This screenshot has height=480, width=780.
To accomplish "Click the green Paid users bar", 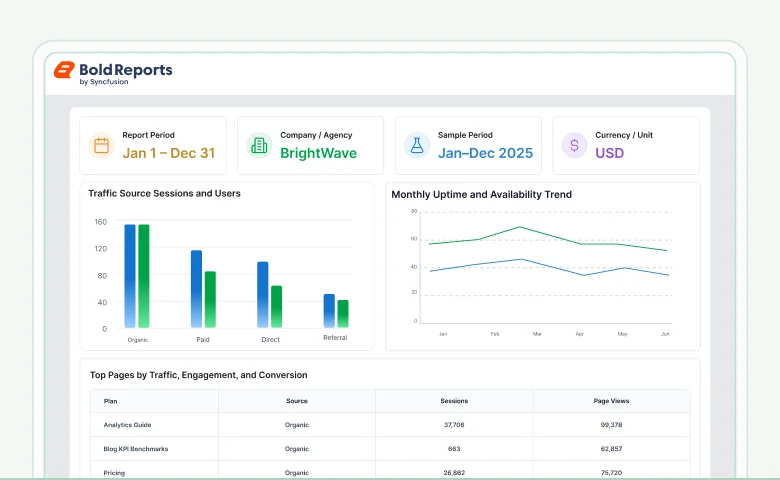I will click(210, 299).
